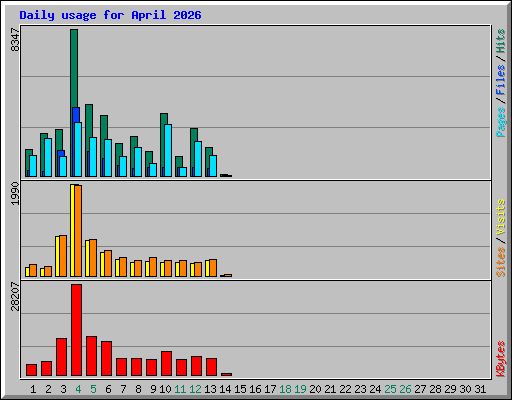Click day label 15 on the x-axis
The width and height of the screenshot is (512, 400).
[240, 389]
